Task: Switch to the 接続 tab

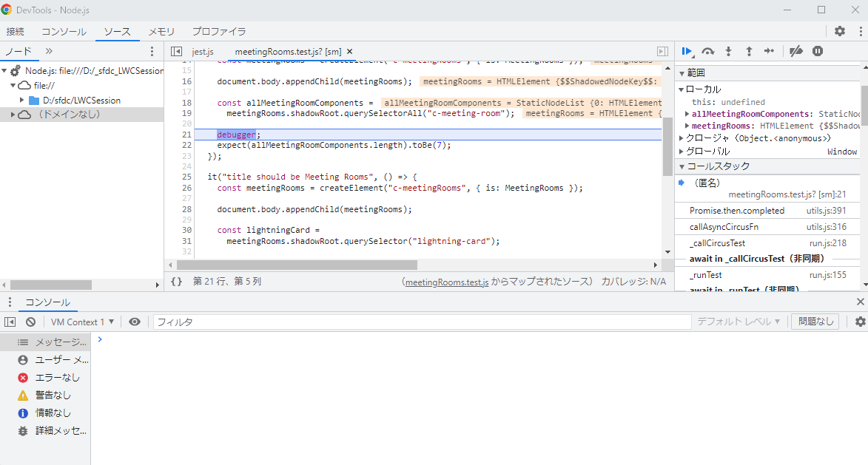Action: coord(16,32)
